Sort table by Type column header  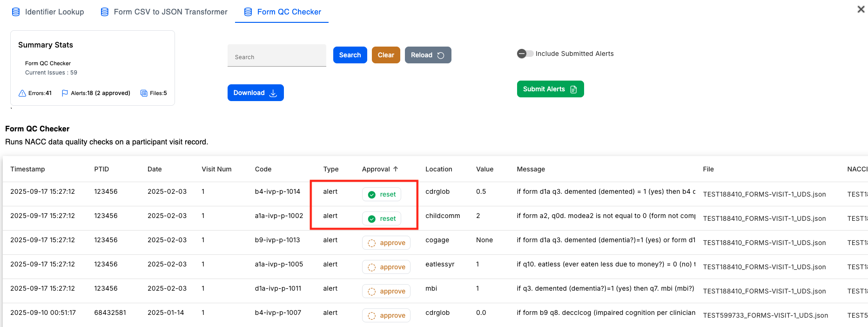point(330,169)
